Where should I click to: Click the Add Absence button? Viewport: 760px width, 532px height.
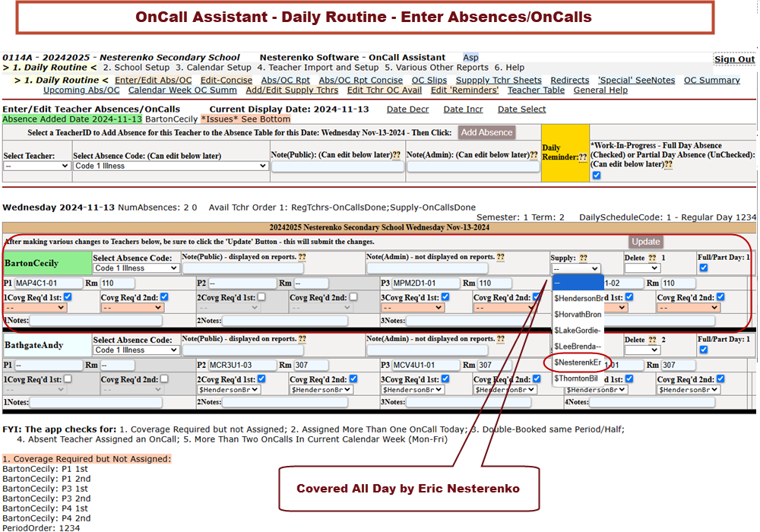point(486,132)
